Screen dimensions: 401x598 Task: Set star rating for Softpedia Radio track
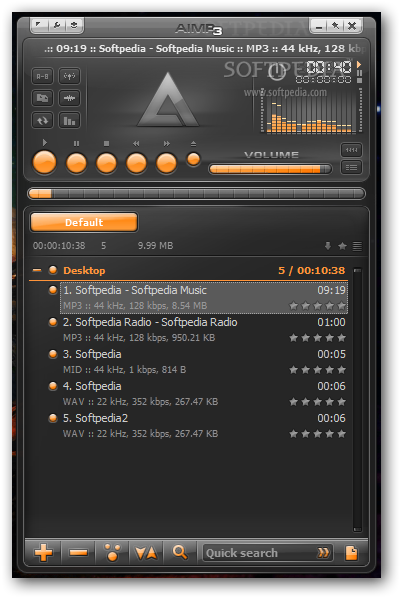pyautogui.click(x=317, y=338)
